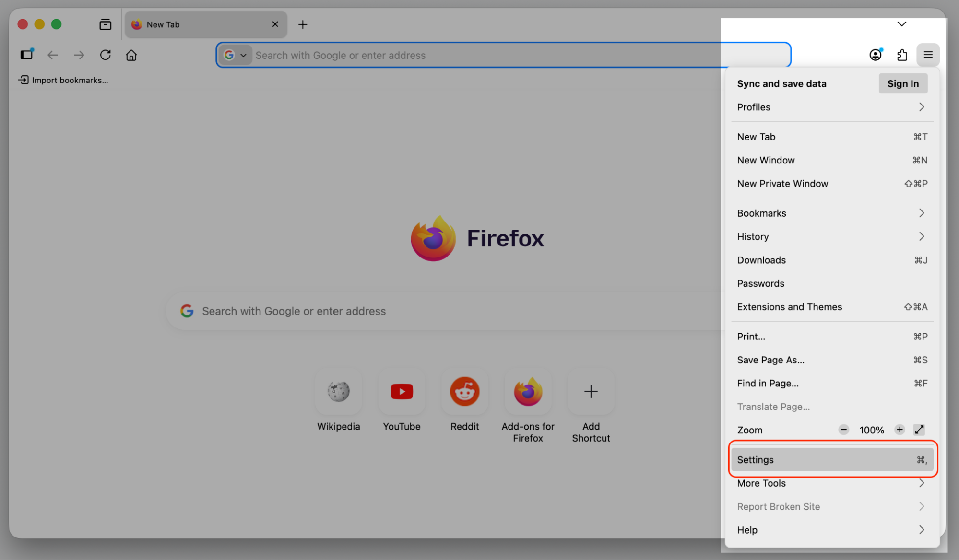The width and height of the screenshot is (959, 560).
Task: Choose New Window menu item
Action: [x=832, y=160]
